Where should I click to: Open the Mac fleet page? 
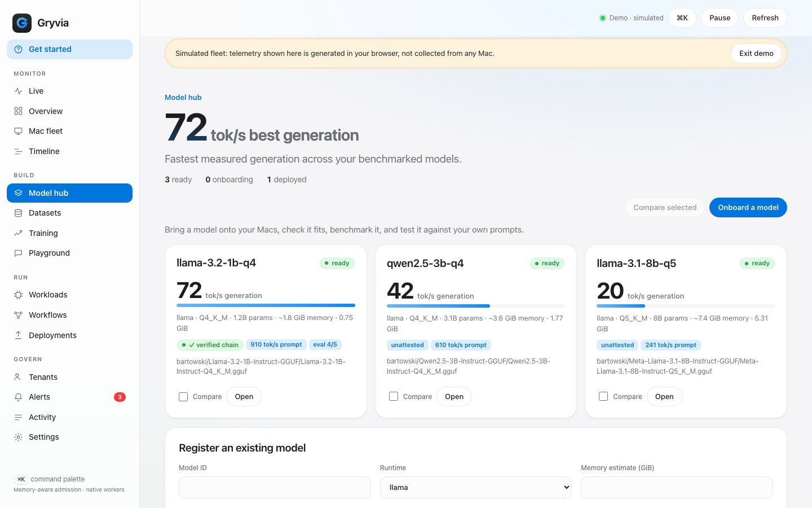[69, 131]
